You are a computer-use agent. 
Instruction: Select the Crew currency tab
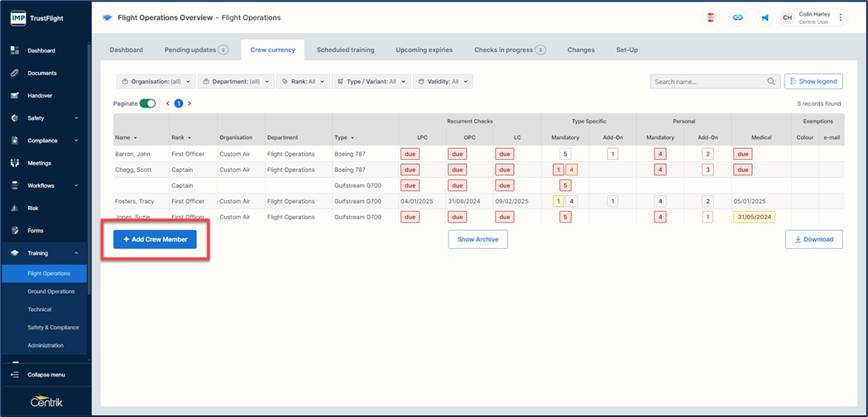pyautogui.click(x=273, y=50)
